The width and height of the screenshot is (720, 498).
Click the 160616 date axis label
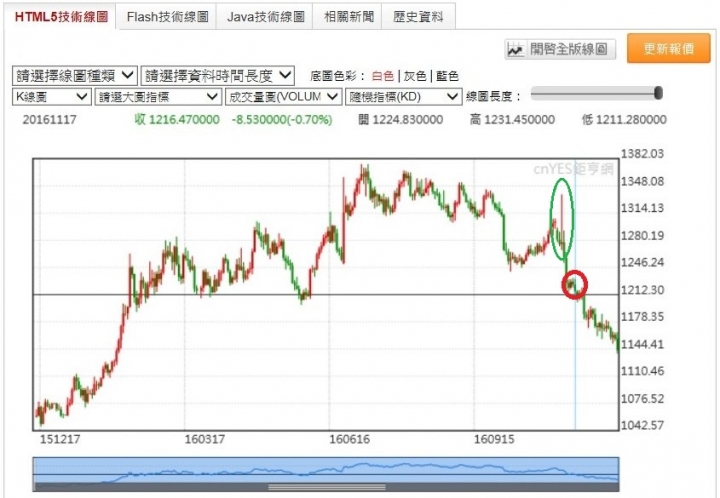click(349, 439)
